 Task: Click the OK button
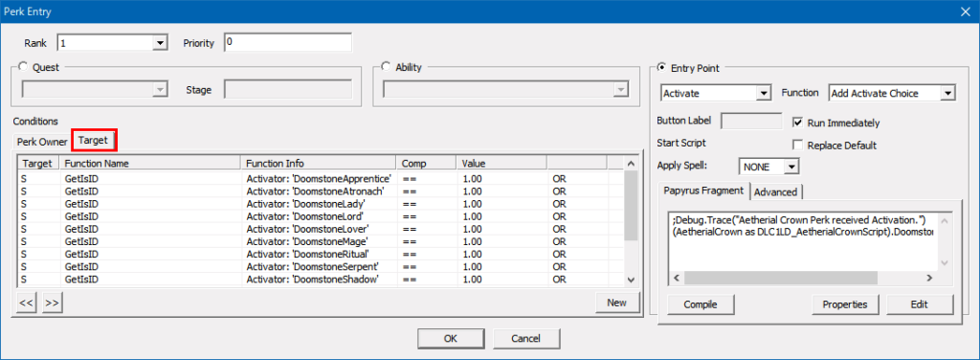pos(451,338)
